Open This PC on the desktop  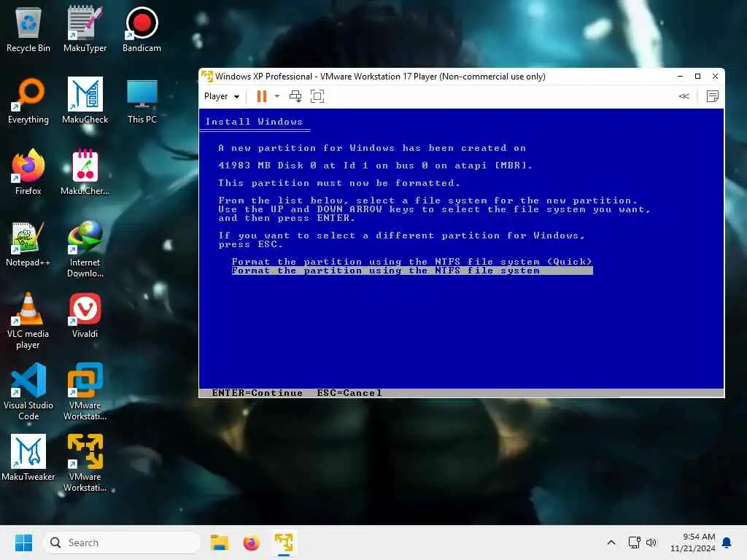pos(142,100)
